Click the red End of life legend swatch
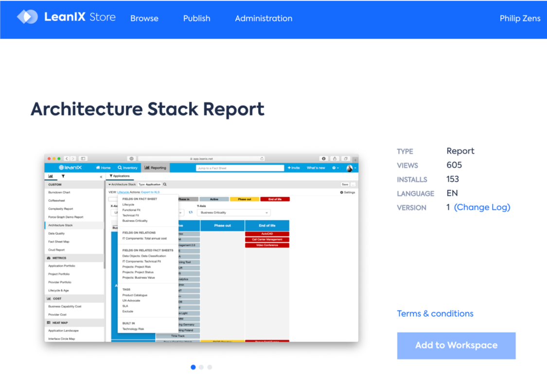Viewport: 547px width, 392px height. [x=275, y=199]
